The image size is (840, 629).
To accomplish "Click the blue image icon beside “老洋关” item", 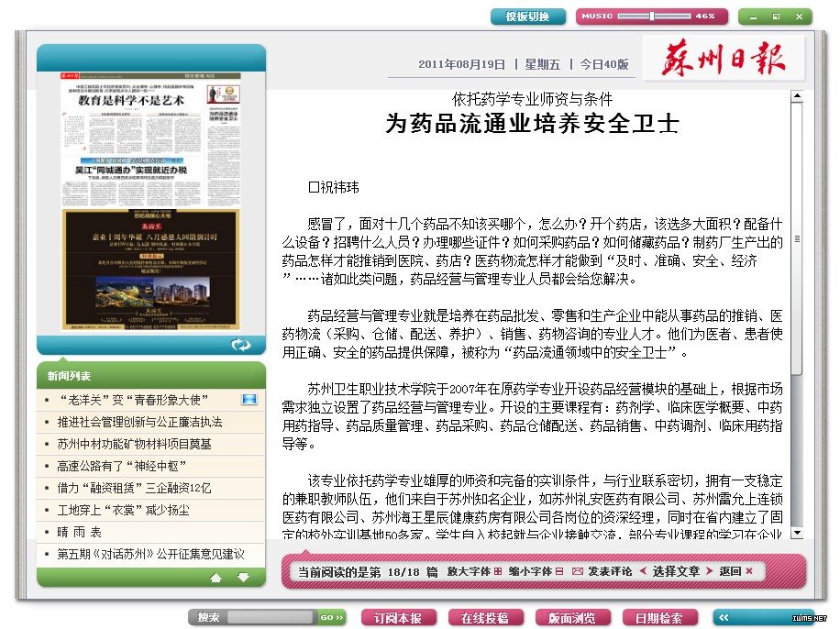I will tap(249, 399).
